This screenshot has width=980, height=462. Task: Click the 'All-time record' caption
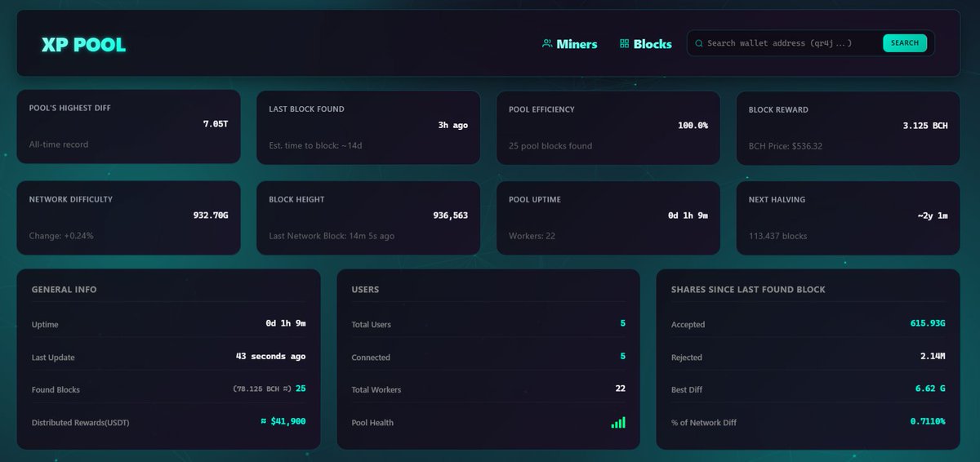tap(59, 144)
